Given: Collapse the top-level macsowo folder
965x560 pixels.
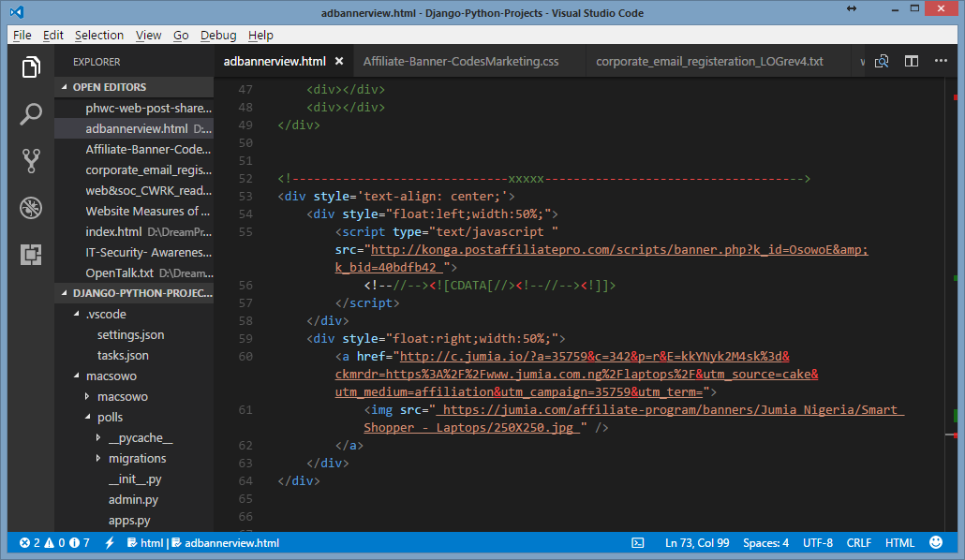Looking at the screenshot, I should 134,376.
